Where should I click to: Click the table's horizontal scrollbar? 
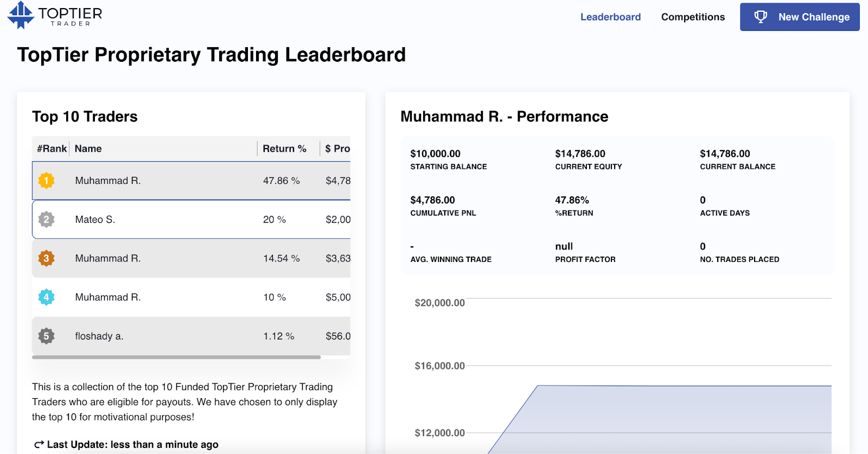pos(176,357)
